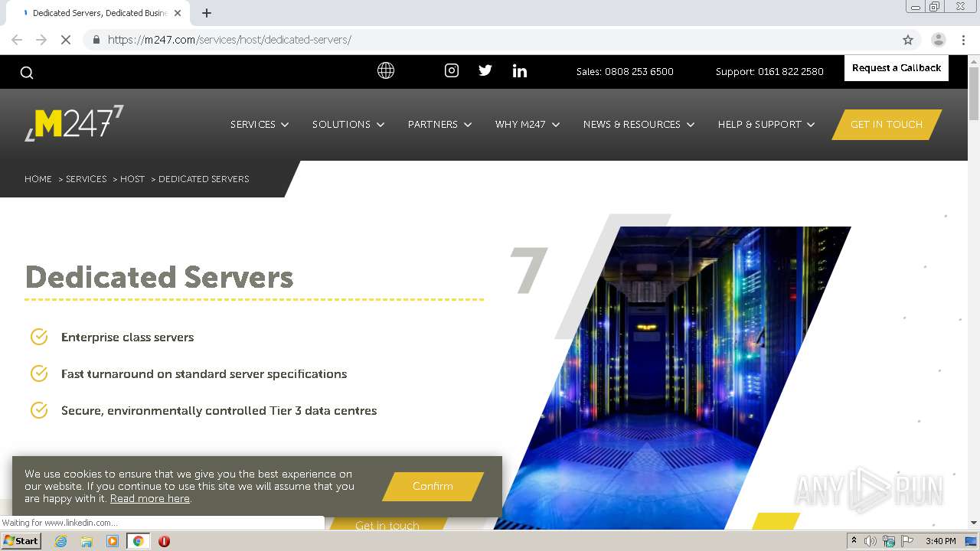Call the Sales 0808 253 6500 number

point(625,71)
